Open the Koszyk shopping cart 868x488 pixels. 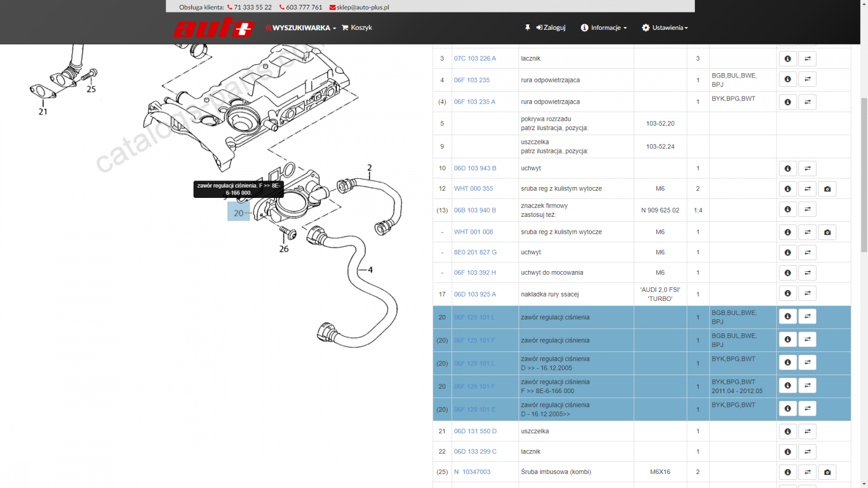(x=356, y=28)
